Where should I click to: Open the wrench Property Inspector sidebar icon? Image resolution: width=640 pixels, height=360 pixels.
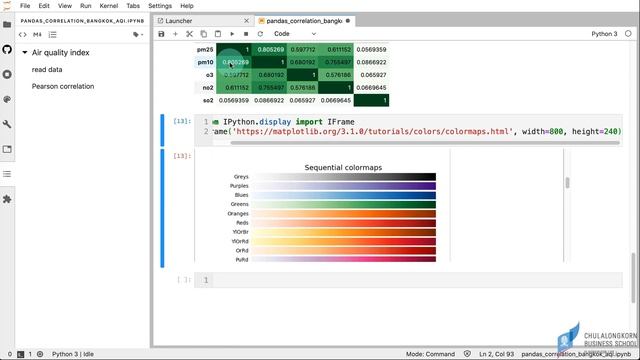(x=7, y=124)
